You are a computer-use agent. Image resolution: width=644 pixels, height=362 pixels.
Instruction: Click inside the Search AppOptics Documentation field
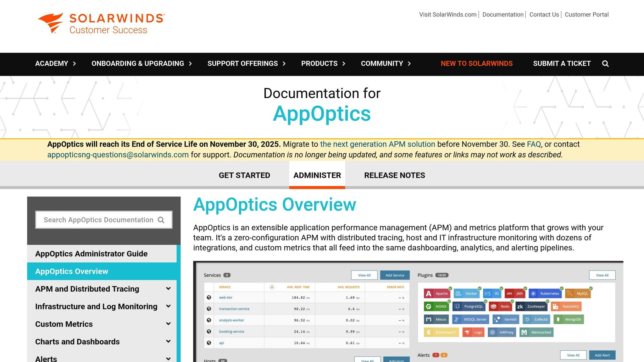coord(94,220)
